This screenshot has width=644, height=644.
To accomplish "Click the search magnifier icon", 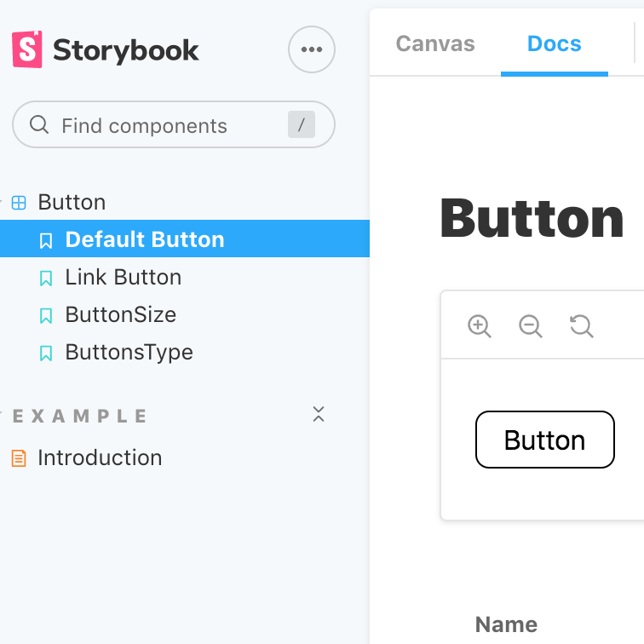I will [39, 124].
